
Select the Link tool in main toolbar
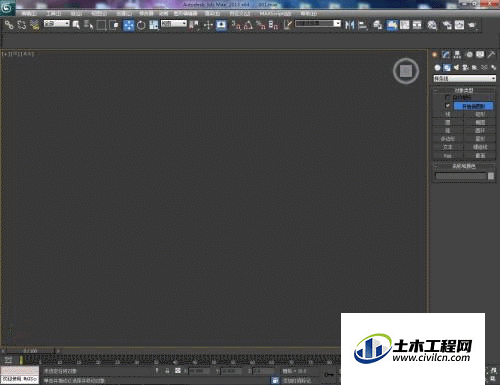pos(9,25)
